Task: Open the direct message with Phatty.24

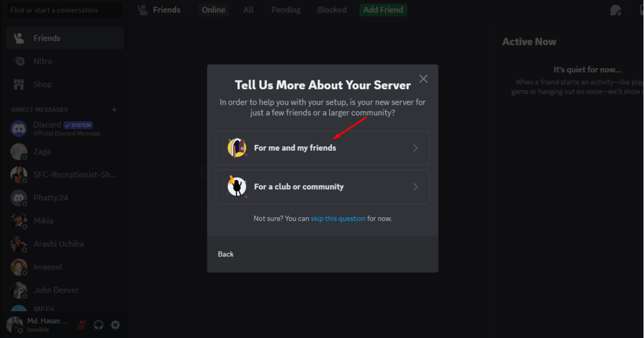Action: point(65,198)
